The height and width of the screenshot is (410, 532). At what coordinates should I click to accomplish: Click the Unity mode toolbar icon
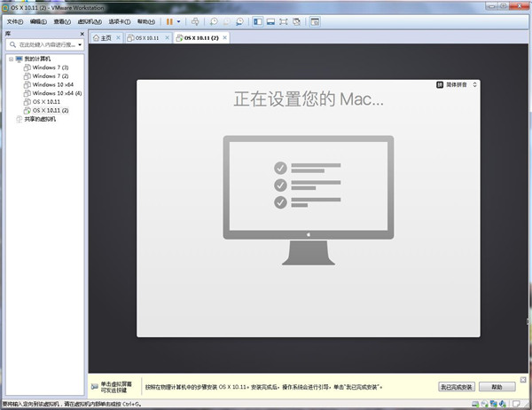(x=296, y=21)
